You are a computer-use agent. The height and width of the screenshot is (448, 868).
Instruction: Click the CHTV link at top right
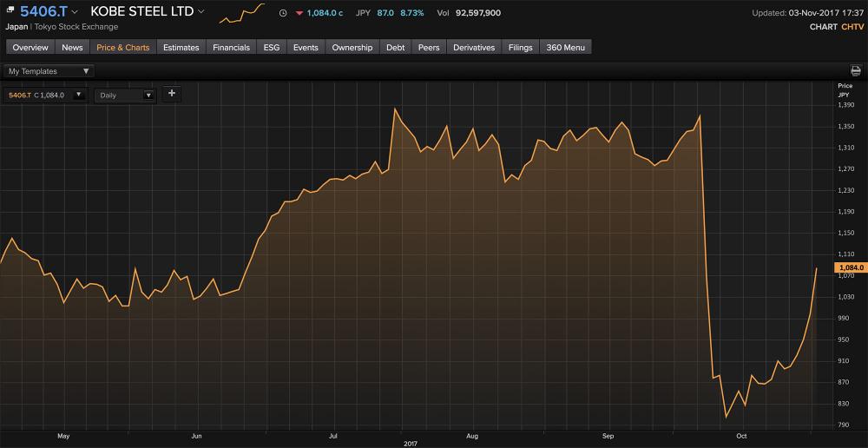click(852, 27)
